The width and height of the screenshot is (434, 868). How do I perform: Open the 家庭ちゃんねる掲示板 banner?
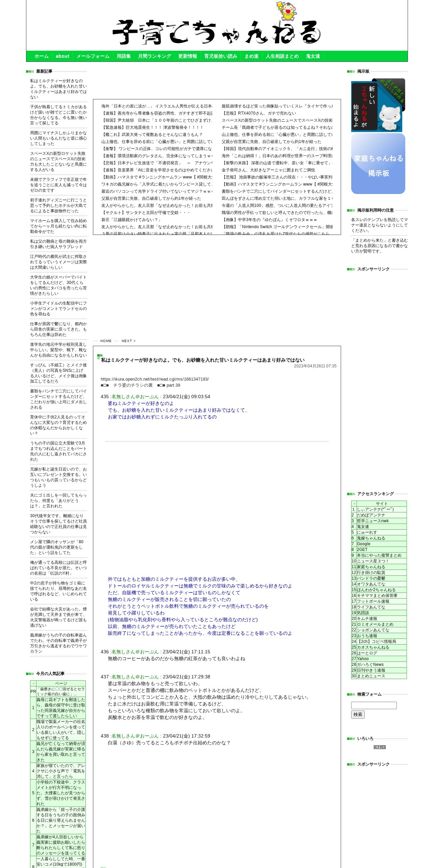pyautogui.click(x=378, y=164)
